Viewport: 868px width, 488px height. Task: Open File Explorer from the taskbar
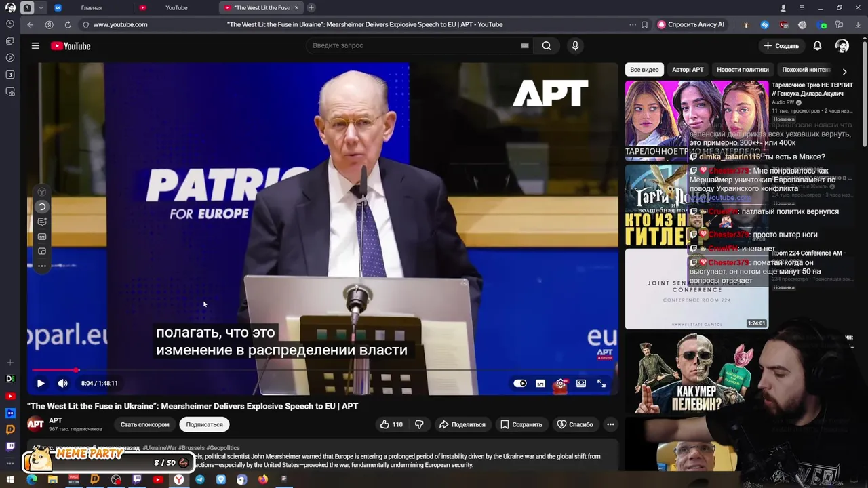pyautogui.click(x=52, y=479)
